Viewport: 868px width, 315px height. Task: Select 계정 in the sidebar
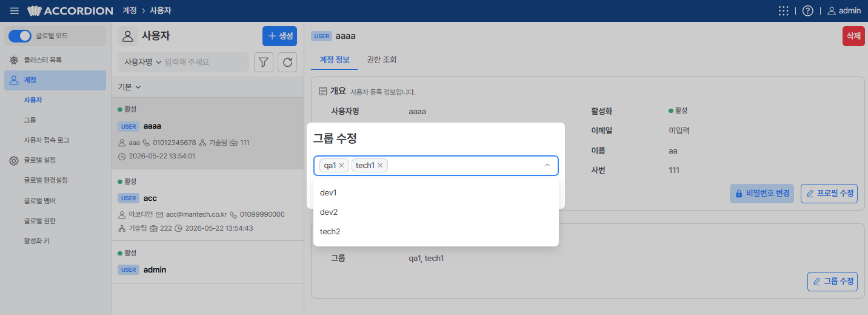[55, 80]
